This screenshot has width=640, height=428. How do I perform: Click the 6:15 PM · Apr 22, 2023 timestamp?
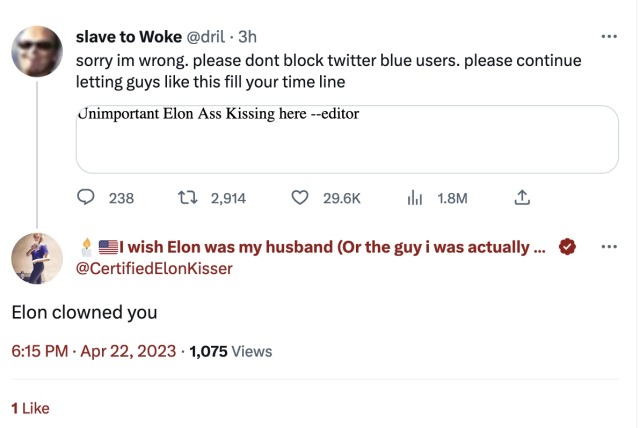tap(94, 351)
